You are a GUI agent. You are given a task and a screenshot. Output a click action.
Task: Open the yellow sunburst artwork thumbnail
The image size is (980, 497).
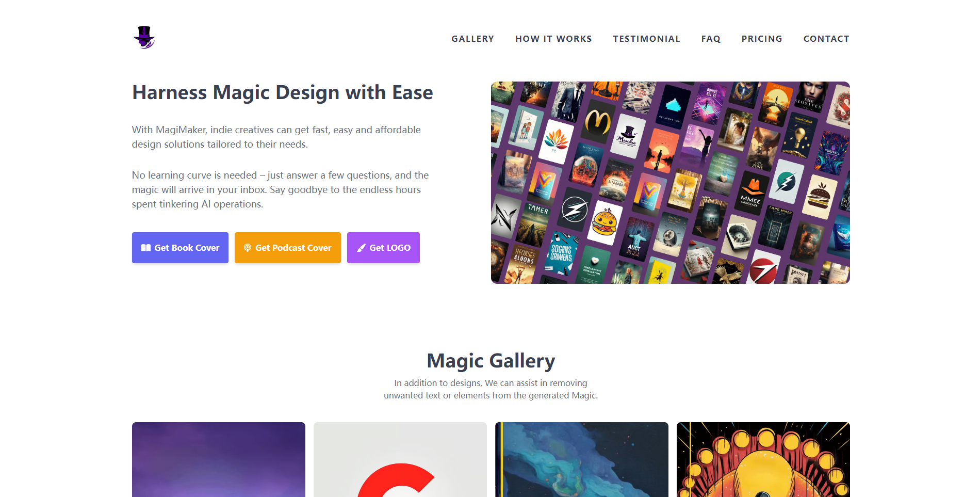point(763,460)
